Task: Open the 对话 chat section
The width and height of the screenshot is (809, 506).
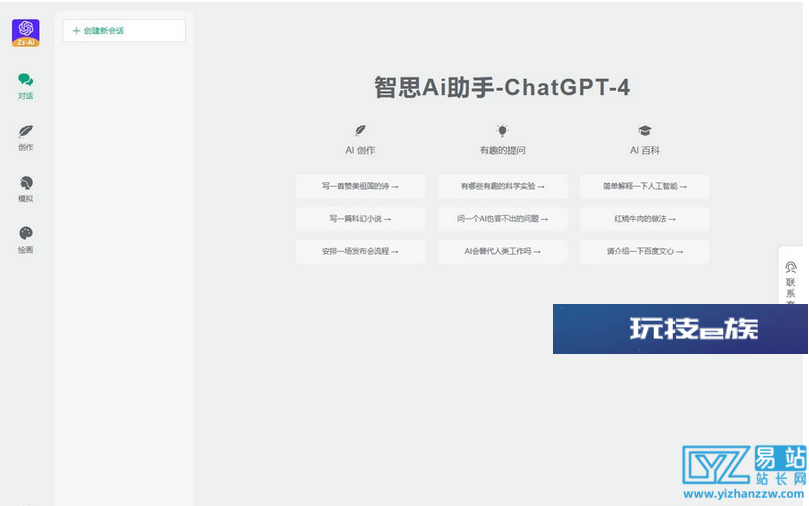Action: (x=26, y=86)
